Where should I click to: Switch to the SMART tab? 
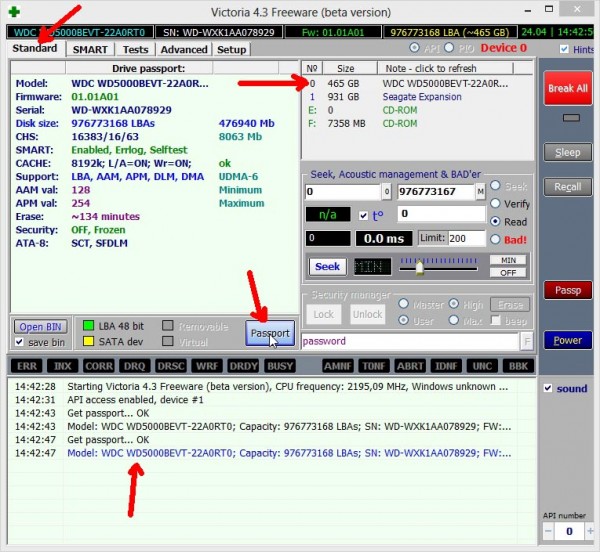tap(90, 49)
